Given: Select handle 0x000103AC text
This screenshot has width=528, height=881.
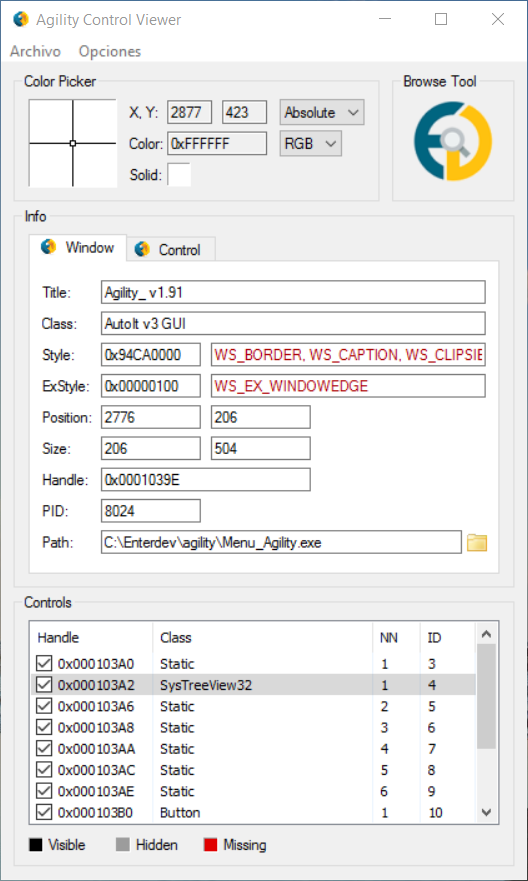Looking at the screenshot, I should pos(97,770).
